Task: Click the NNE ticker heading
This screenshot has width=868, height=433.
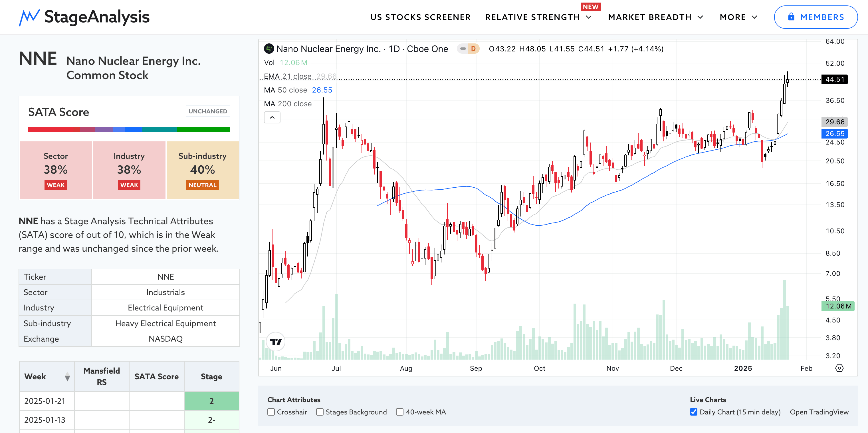Action: tap(38, 59)
